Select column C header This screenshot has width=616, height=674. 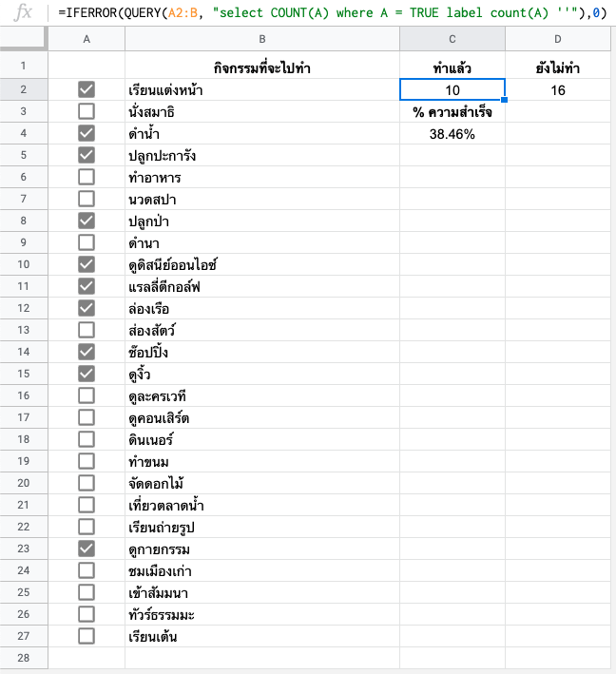tap(452, 39)
